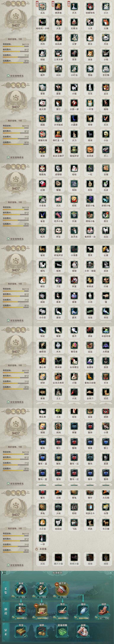This screenshot has width=114, height=644.
Task: Select the 采金 gathering skill icon
Action: tap(21, 589)
